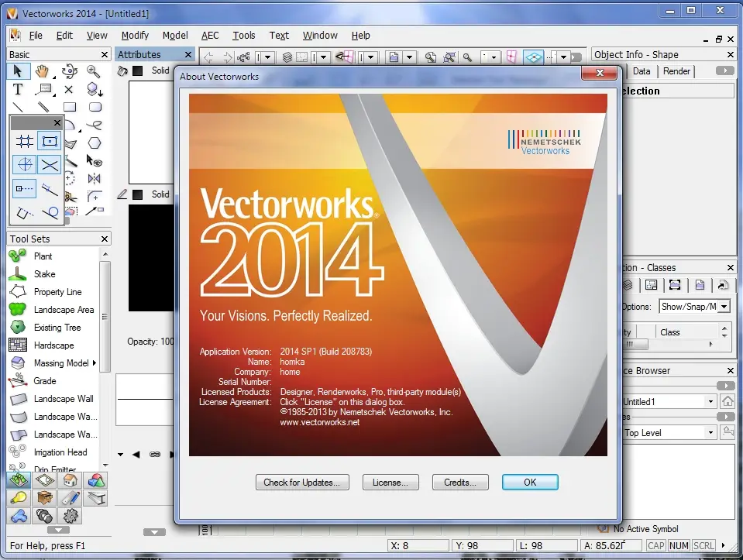
Task: Click the fill color black swatch in Attributes
Action: click(137, 70)
